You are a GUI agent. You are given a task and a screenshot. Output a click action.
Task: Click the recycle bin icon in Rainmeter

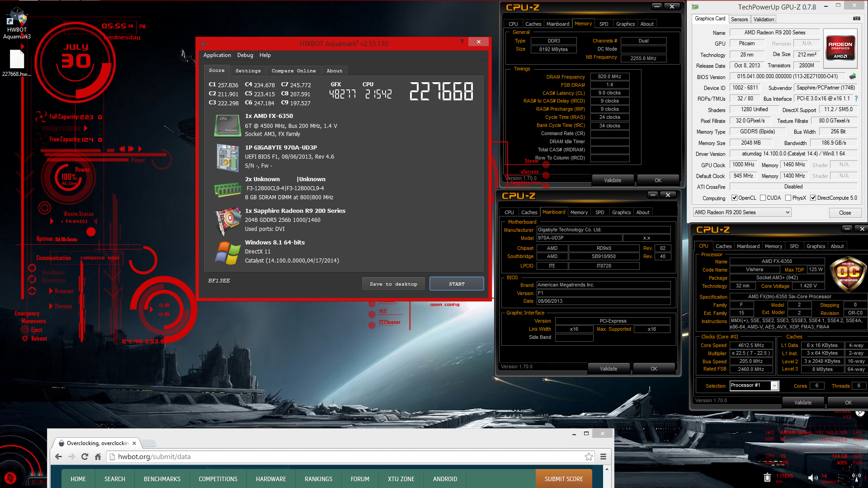[x=767, y=477]
